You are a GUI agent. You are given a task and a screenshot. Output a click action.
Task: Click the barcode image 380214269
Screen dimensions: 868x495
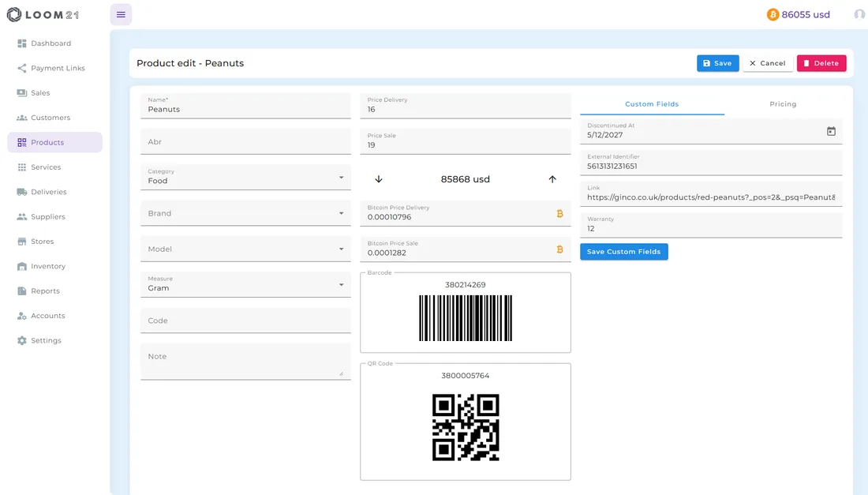466,318
